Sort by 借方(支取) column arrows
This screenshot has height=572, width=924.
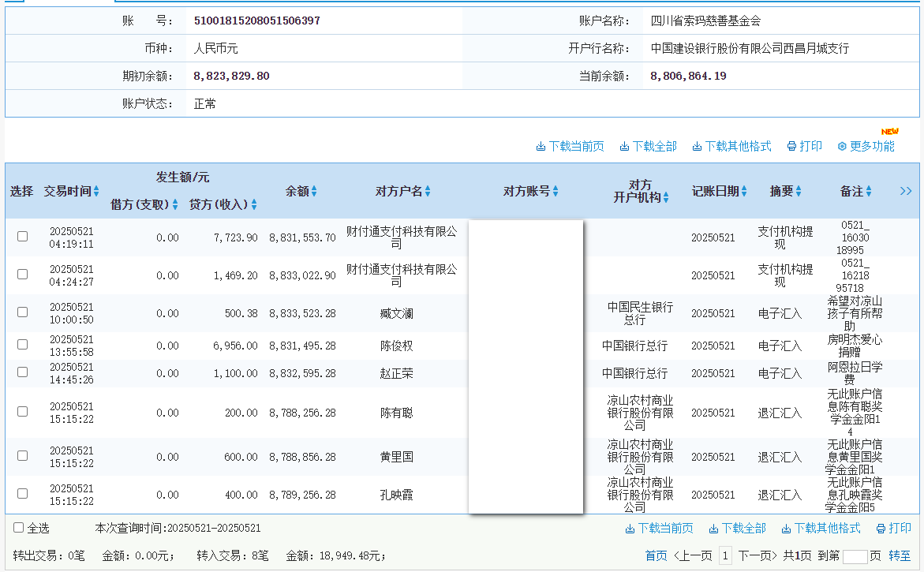(175, 204)
